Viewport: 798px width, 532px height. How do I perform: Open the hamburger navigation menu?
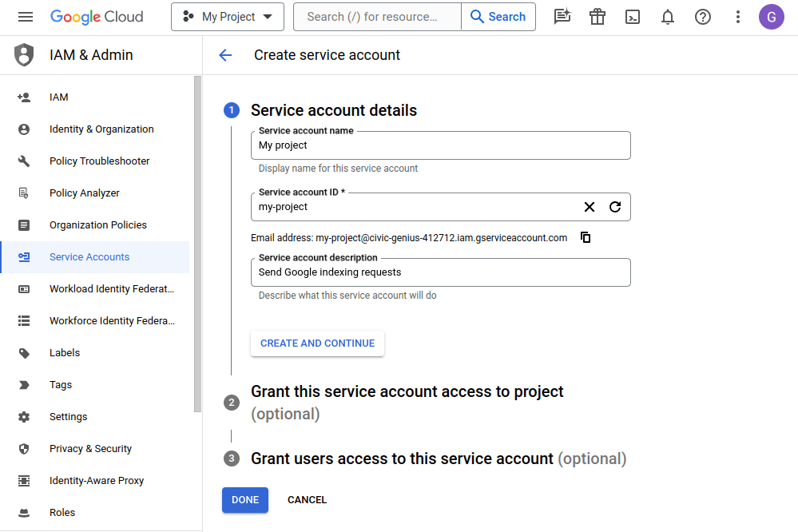26,17
